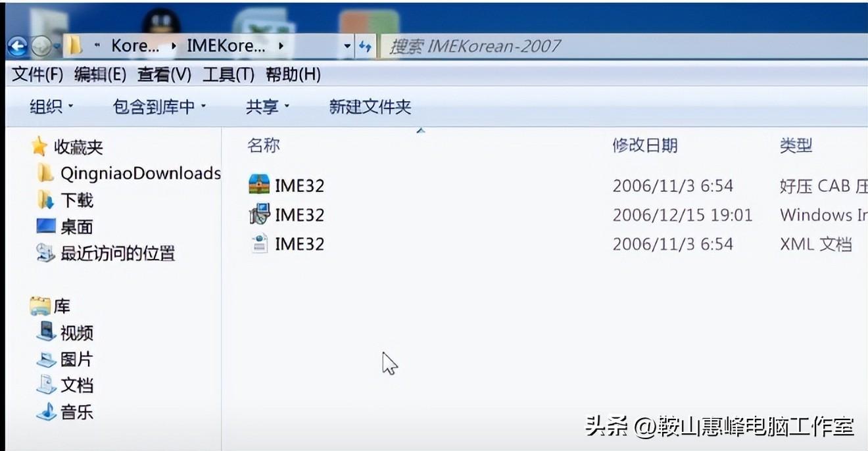The image size is (868, 451).
Task: Open the address bar history dropdown arrow
Action: click(x=347, y=46)
